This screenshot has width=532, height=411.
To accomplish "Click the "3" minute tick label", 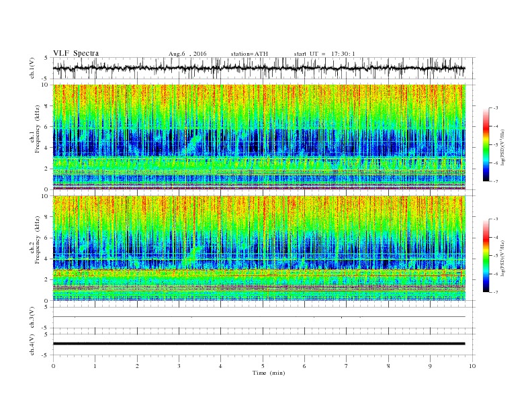I will [x=179, y=366].
